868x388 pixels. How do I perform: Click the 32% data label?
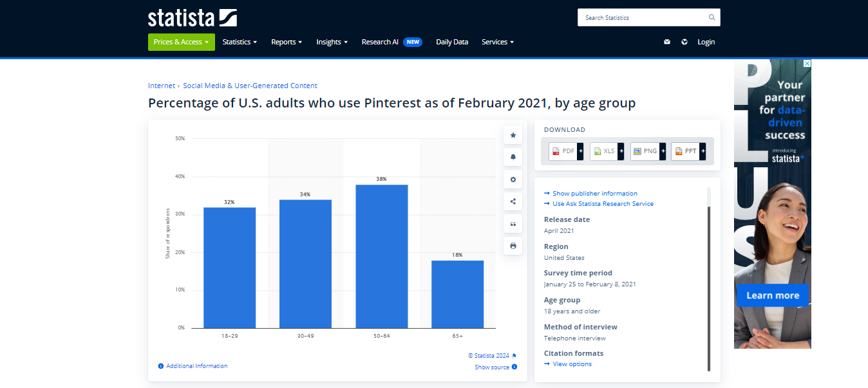tap(229, 202)
